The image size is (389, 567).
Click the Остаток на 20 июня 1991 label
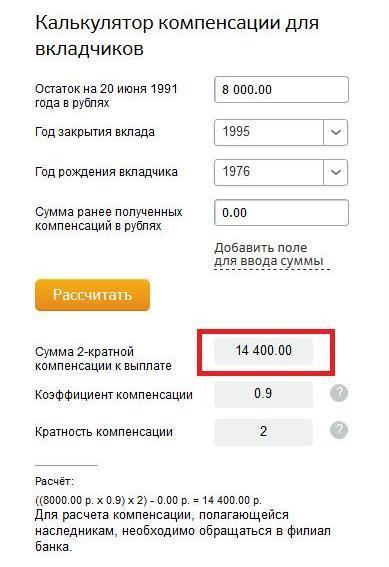pyautogui.click(x=106, y=96)
